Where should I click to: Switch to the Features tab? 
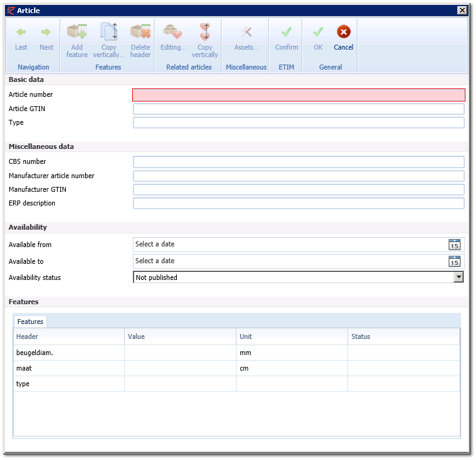(30, 322)
